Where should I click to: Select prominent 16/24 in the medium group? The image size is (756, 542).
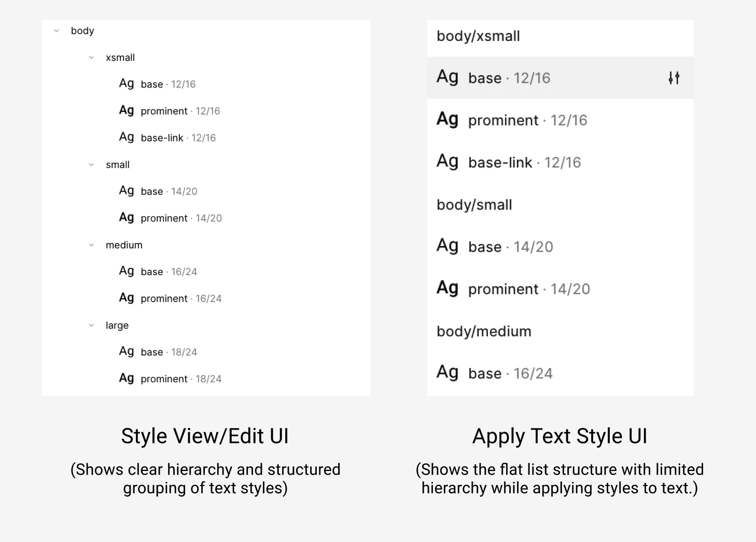point(163,298)
